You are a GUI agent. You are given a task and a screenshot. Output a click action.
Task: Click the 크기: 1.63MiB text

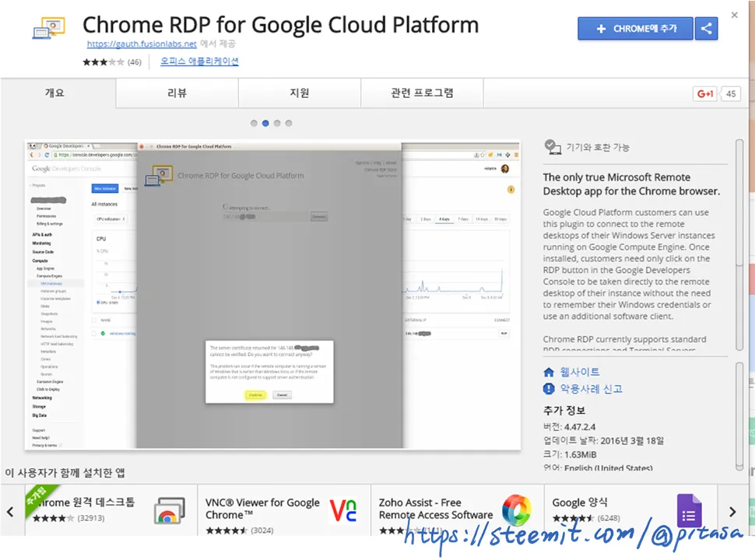click(x=570, y=455)
